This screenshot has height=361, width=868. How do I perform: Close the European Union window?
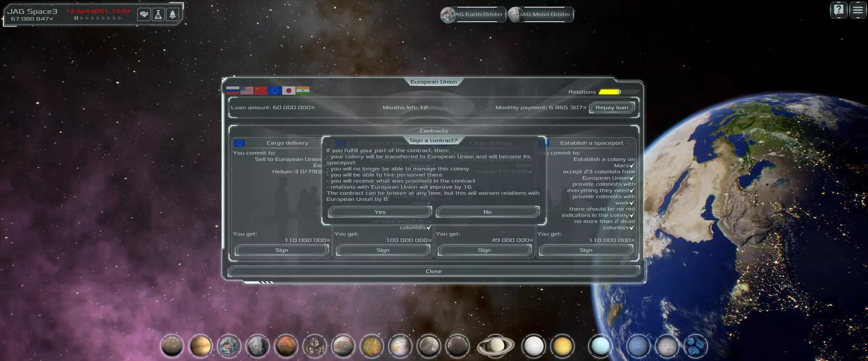(x=433, y=271)
